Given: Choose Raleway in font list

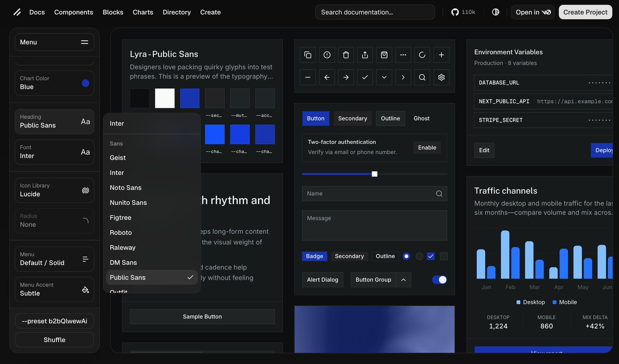Looking at the screenshot, I should [x=152, y=247].
